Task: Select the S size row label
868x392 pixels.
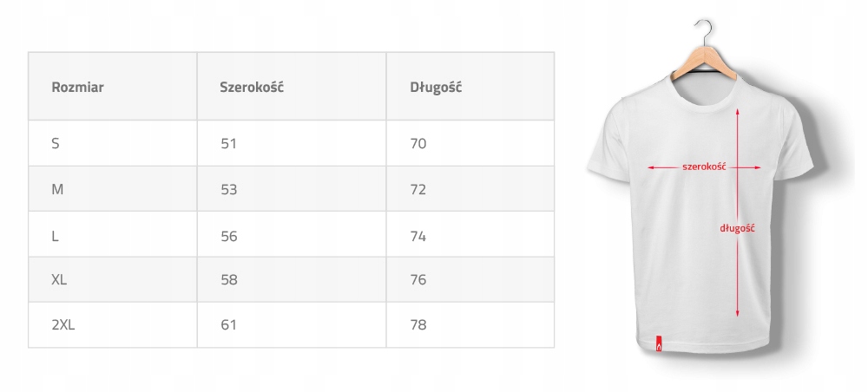Action: pyautogui.click(x=56, y=143)
